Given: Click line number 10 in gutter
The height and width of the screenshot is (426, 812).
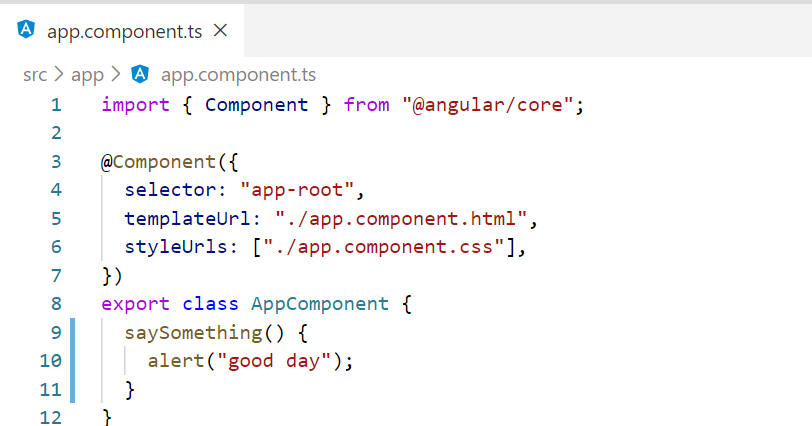Looking at the screenshot, I should pyautogui.click(x=51, y=361).
